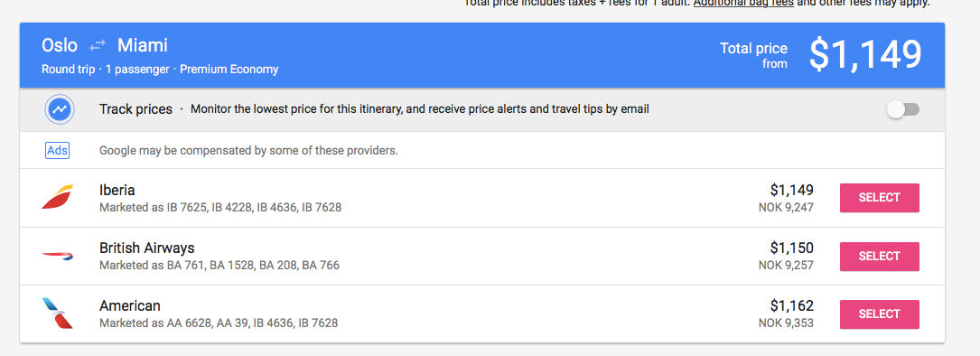Click the Iberia flight numbers IB 7625 line
Image resolution: width=980 pixels, height=356 pixels.
pos(220,207)
